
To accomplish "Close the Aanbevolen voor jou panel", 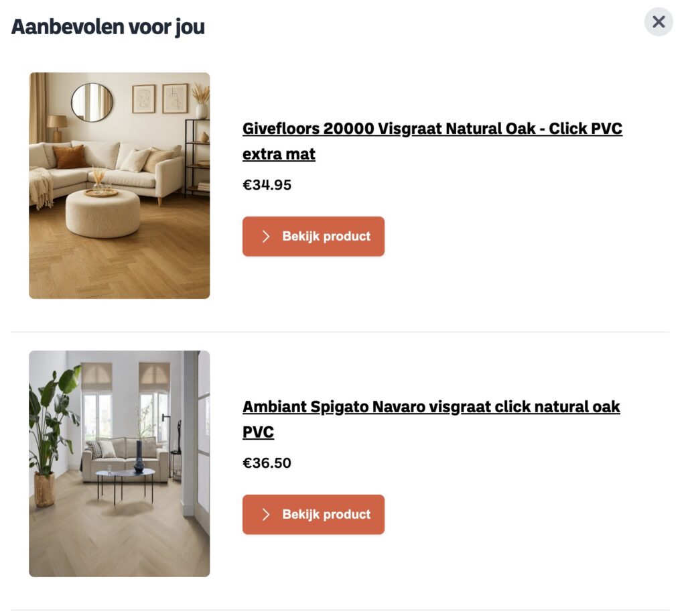I will (x=659, y=22).
